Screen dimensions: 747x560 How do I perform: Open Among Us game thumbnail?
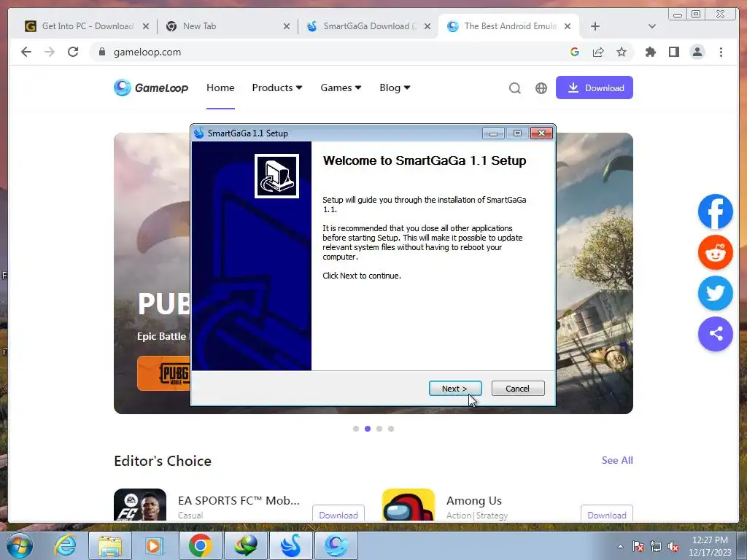pos(409,505)
